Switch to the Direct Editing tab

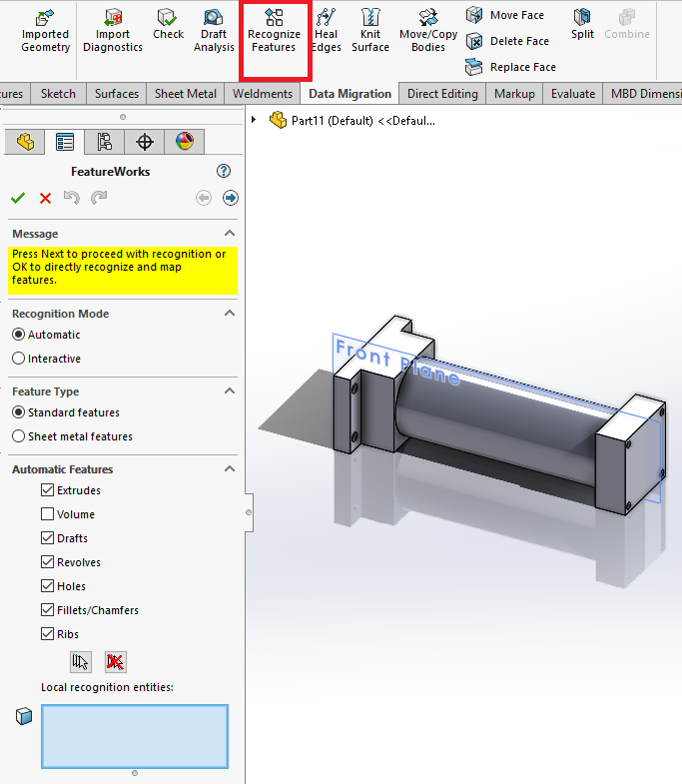(442, 94)
